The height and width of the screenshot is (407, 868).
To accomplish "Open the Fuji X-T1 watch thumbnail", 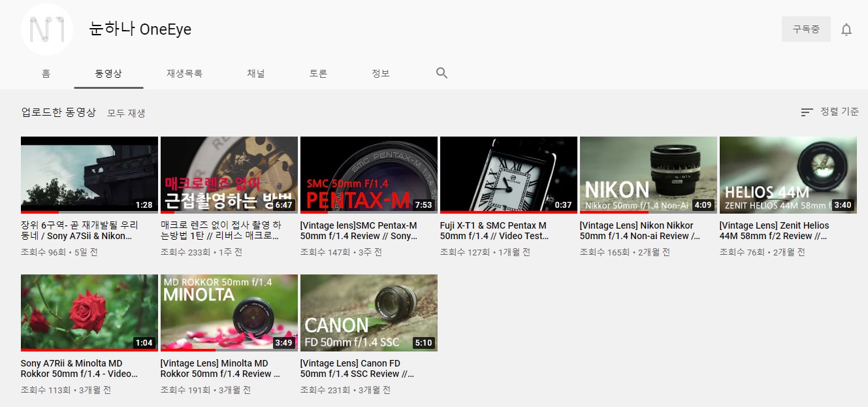I will click(509, 174).
